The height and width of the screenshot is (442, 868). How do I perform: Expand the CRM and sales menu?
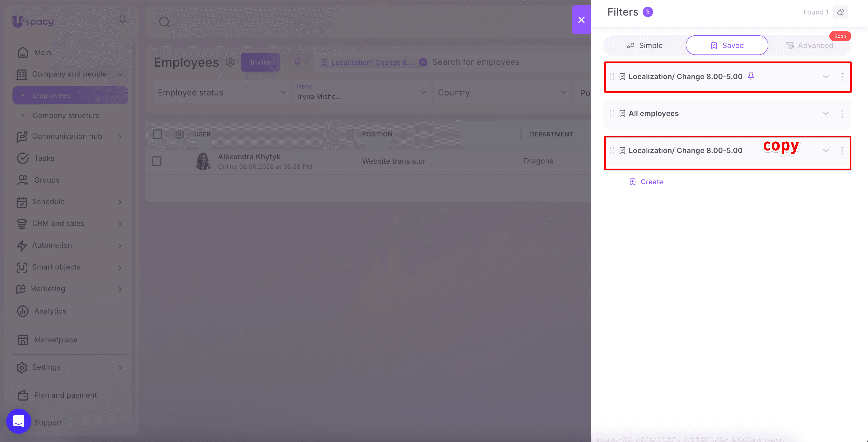click(120, 224)
